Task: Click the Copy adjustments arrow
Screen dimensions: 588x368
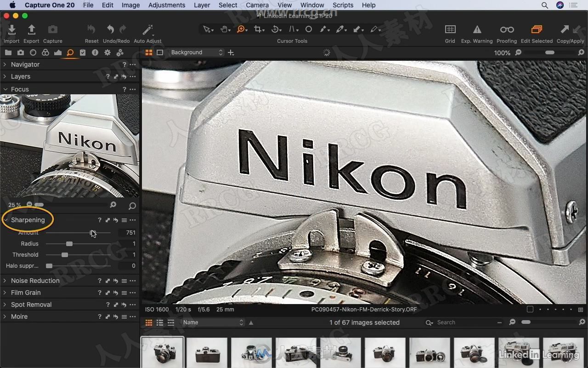Action: [x=565, y=29]
